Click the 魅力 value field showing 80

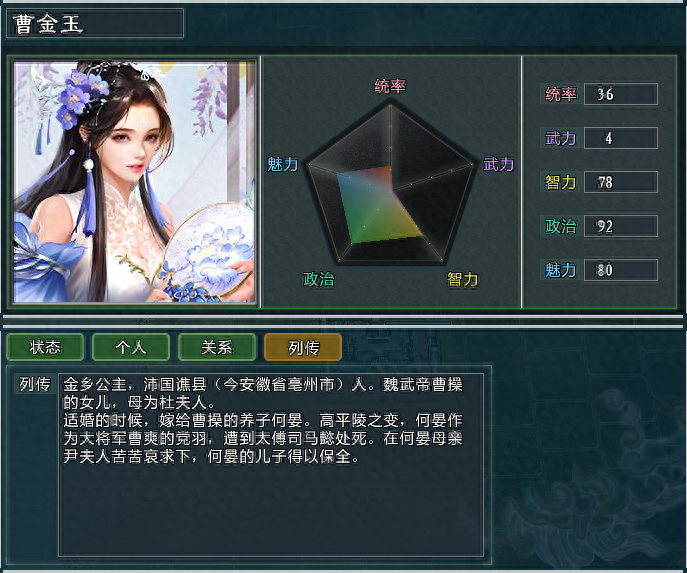tap(621, 270)
